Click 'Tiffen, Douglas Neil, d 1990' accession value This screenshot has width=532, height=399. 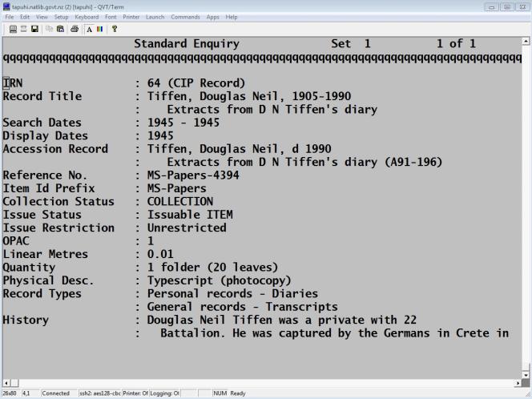click(x=240, y=149)
